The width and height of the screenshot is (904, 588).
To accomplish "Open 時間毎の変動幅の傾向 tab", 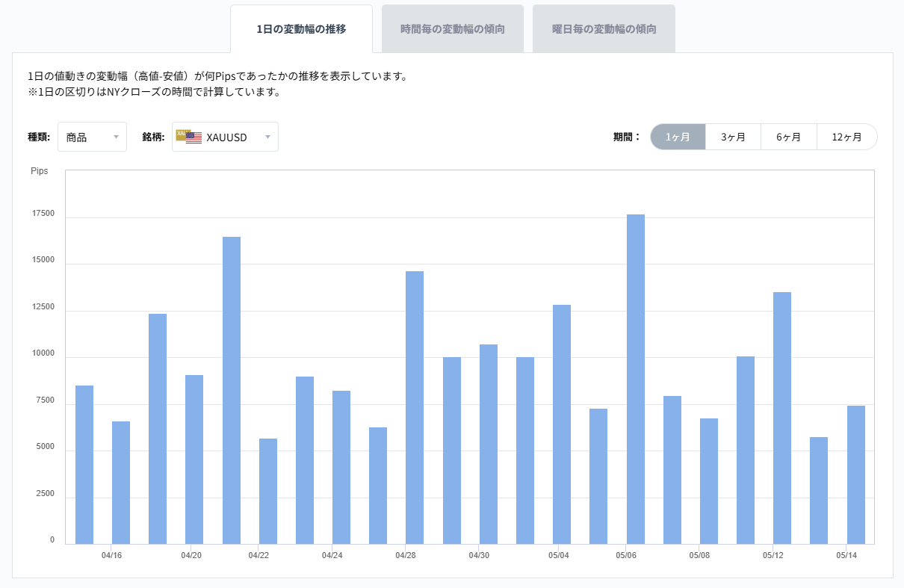I will (452, 29).
